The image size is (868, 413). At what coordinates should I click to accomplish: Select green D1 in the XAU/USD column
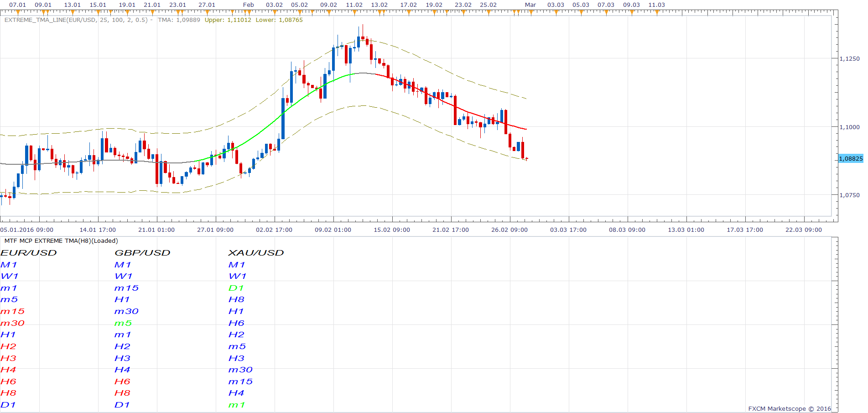coord(236,288)
